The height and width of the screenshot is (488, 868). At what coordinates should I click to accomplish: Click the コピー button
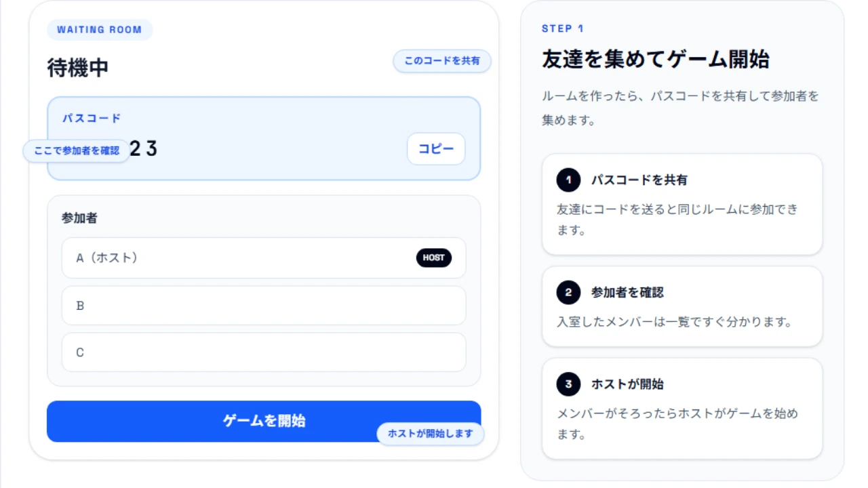[436, 149]
